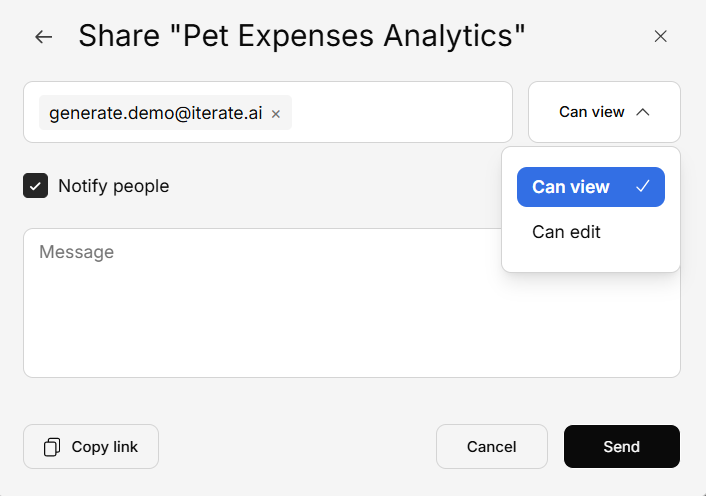Close the Share dialog with X icon
The width and height of the screenshot is (706, 496).
(660, 37)
